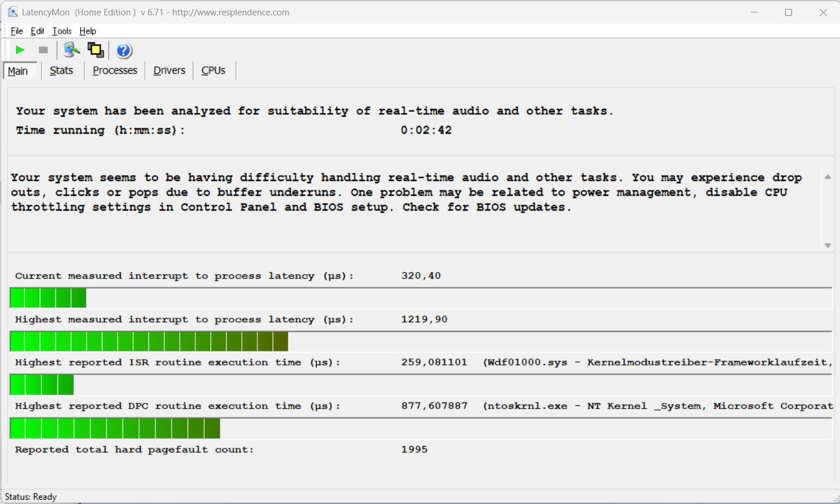
Task: Click the Wdf01000.sys driver name text
Action: [x=526, y=362]
